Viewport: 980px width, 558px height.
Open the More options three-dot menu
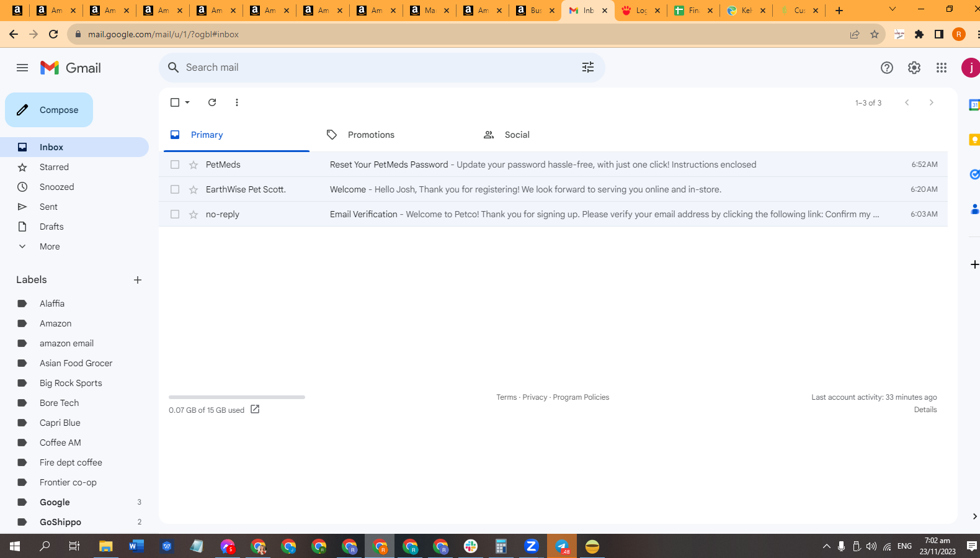pos(237,102)
